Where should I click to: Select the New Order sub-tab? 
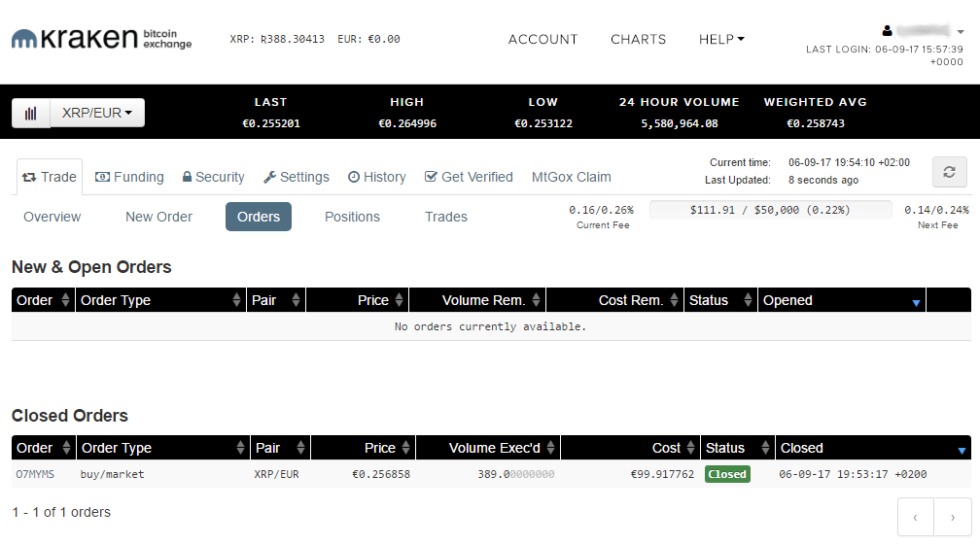158,217
